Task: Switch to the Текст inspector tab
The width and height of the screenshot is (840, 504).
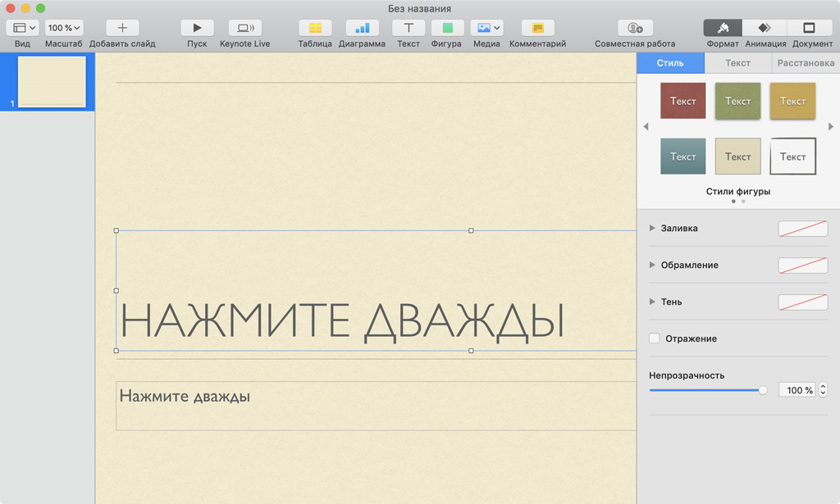Action: pos(737,63)
